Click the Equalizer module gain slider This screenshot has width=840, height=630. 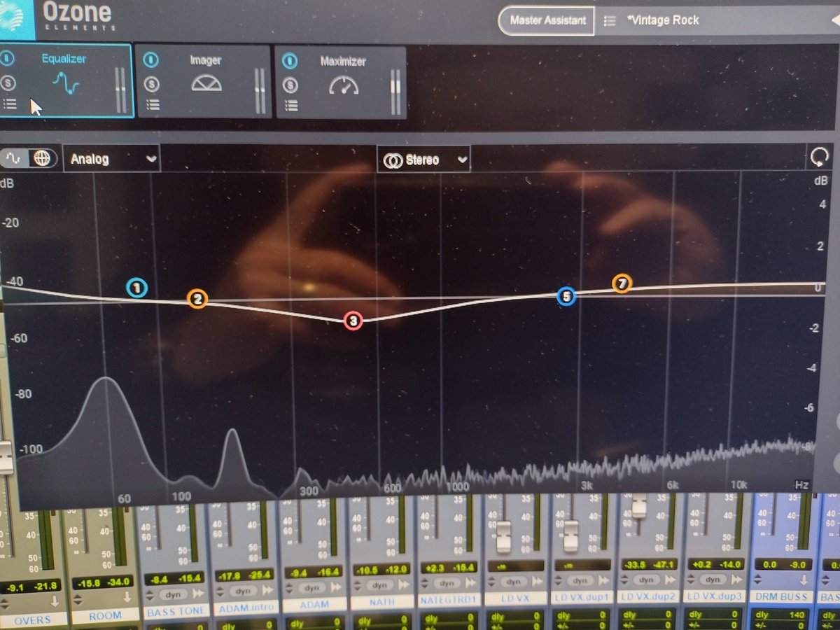(x=121, y=90)
